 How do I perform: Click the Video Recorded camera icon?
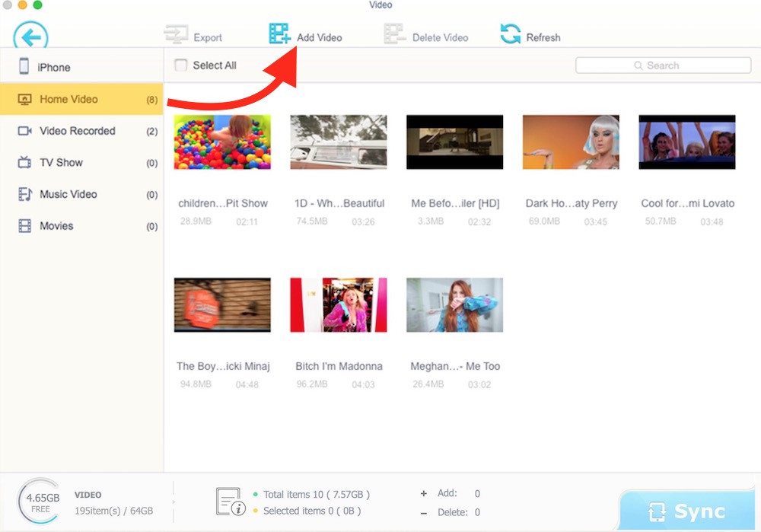(x=24, y=131)
